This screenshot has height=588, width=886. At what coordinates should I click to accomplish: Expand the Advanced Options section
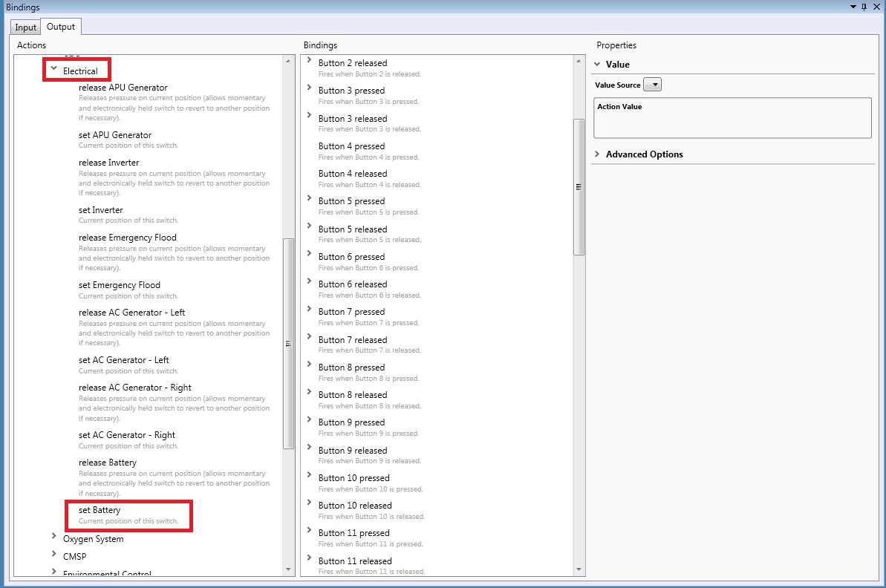click(x=597, y=154)
